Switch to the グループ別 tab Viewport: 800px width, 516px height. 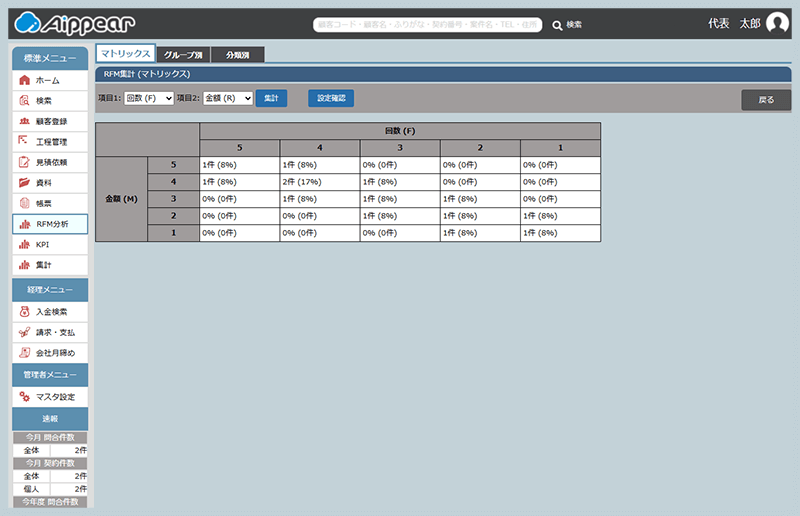(185, 54)
